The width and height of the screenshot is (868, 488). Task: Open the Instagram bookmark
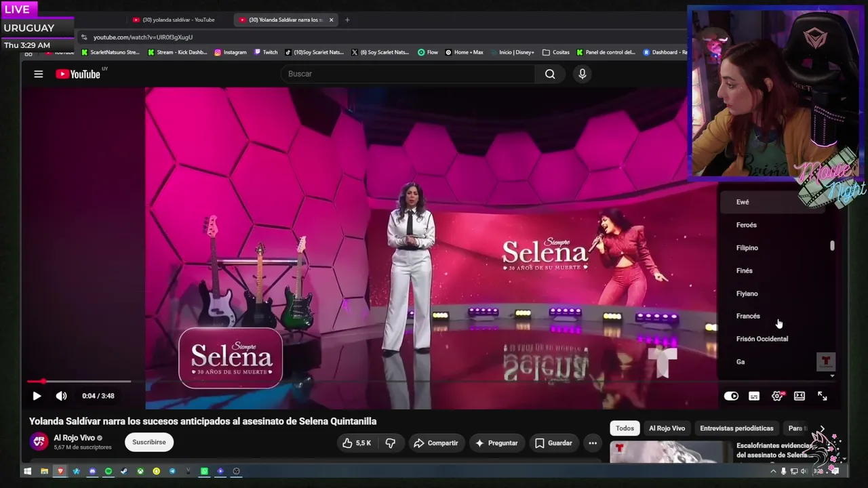point(231,52)
